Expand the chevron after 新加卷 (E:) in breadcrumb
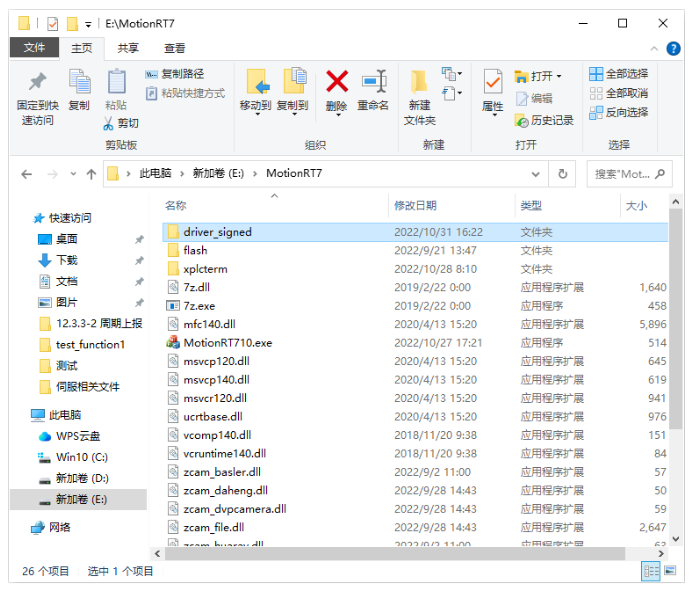This screenshot has height=591, width=695. [x=255, y=174]
